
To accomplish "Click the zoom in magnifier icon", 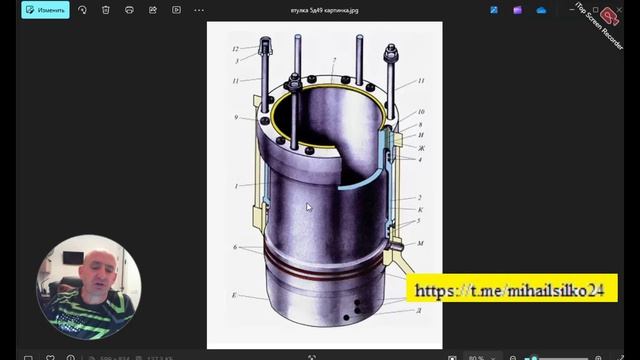I will [598, 358].
